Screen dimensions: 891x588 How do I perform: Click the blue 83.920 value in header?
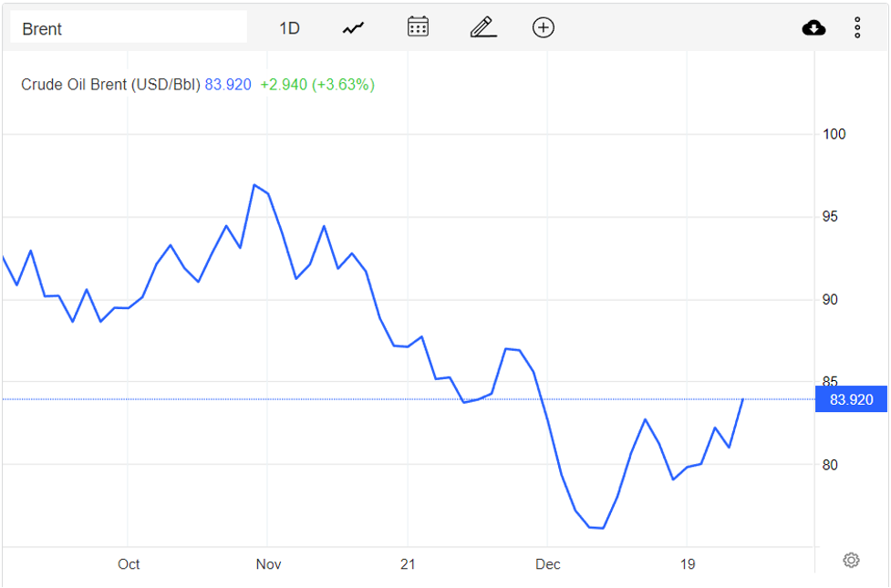pyautogui.click(x=228, y=85)
